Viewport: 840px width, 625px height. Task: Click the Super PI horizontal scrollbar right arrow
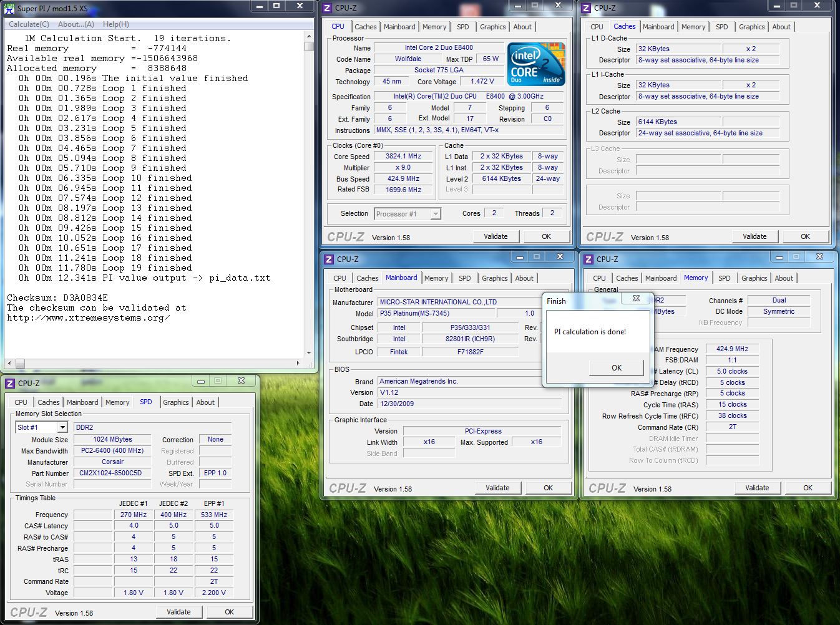299,363
